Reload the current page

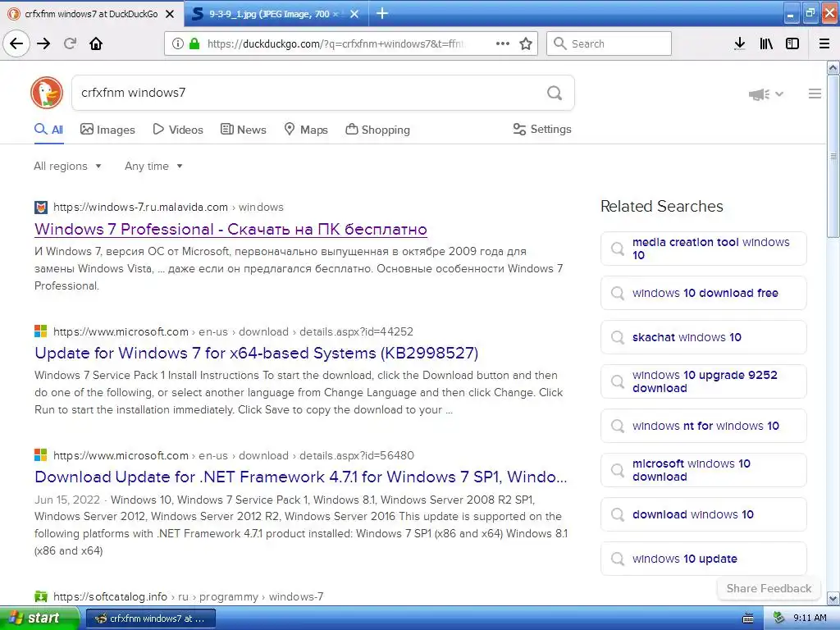tap(71, 43)
